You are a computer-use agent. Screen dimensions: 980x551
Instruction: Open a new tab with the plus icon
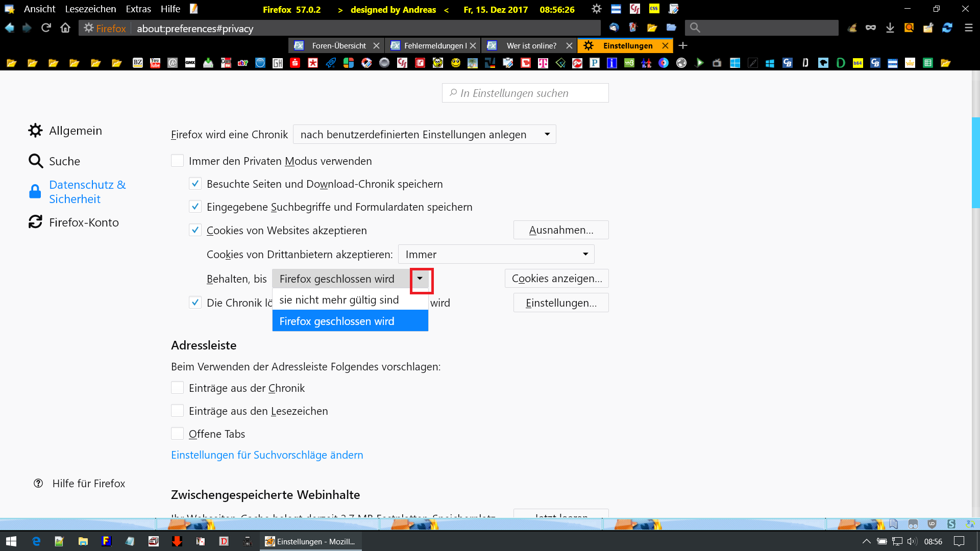coord(683,45)
